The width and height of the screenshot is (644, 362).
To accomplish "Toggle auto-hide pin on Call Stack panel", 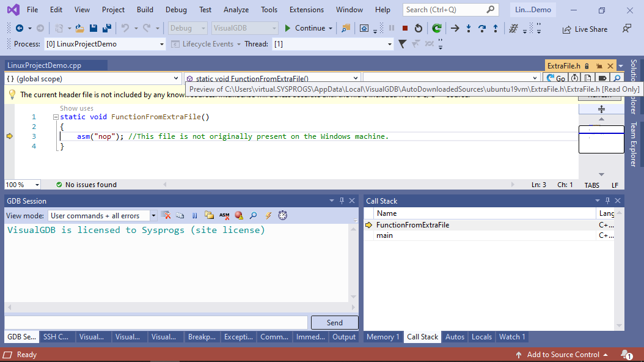I will click(x=607, y=201).
